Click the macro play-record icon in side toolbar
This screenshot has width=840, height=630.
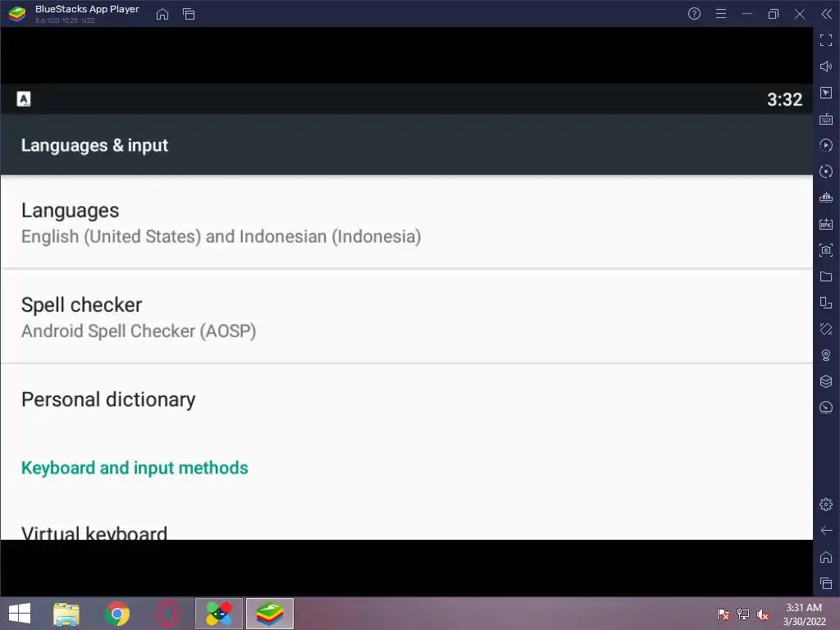[x=826, y=145]
